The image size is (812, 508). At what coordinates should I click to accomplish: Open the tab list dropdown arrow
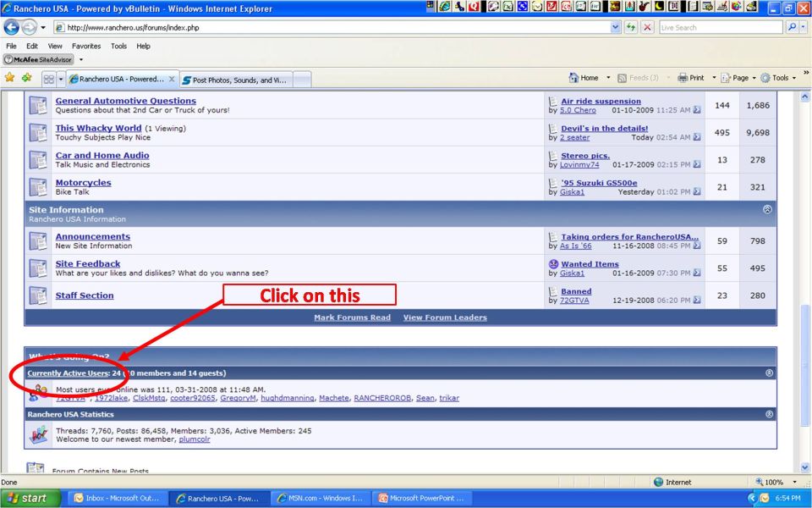61,79
